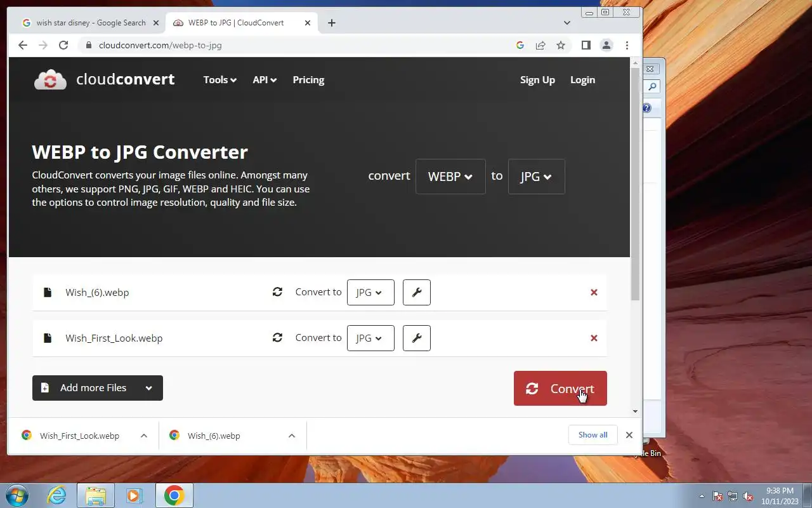Open a new tab with plus icon
812x508 pixels.
point(332,23)
